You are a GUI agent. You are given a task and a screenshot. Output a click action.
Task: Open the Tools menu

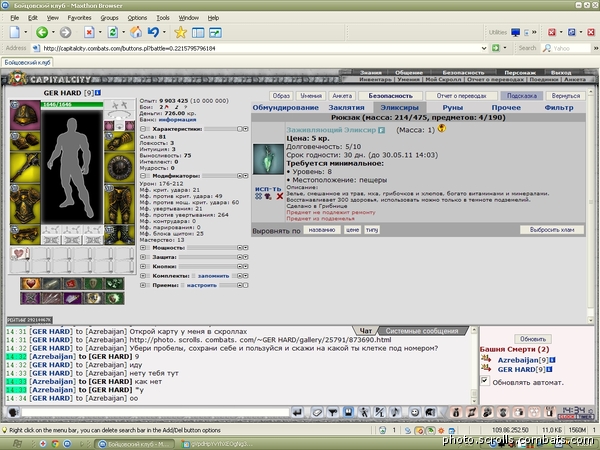tap(163, 18)
